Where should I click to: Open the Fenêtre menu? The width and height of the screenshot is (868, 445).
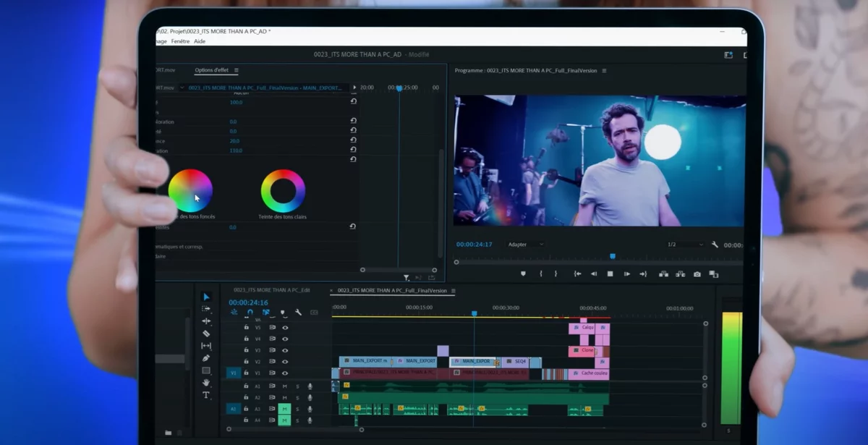coord(180,41)
